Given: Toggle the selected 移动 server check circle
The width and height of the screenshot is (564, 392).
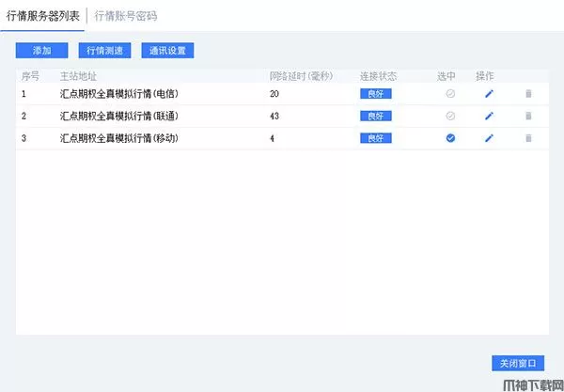Looking at the screenshot, I should (450, 138).
